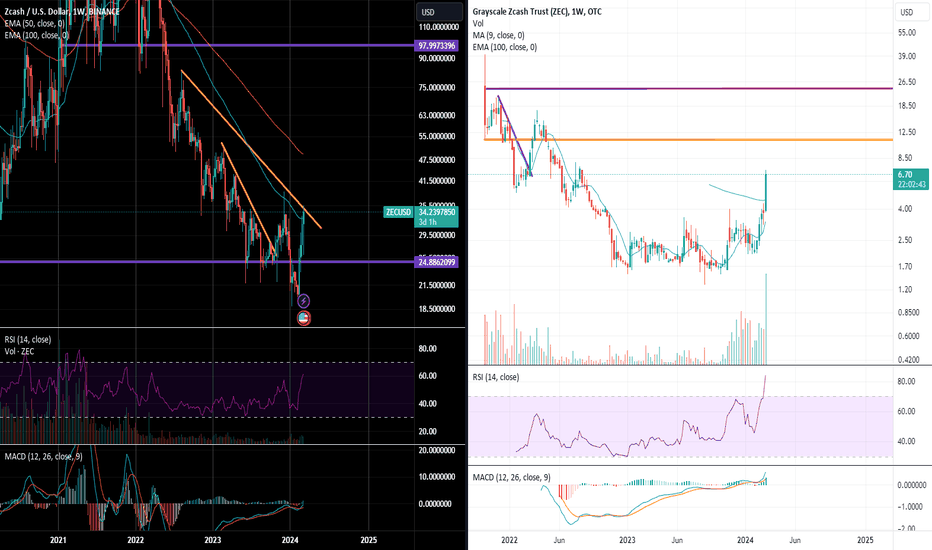This screenshot has height=550, width=932.
Task: Click EMA (100, close, 0) legend on Zcash chart
Action: (36, 36)
